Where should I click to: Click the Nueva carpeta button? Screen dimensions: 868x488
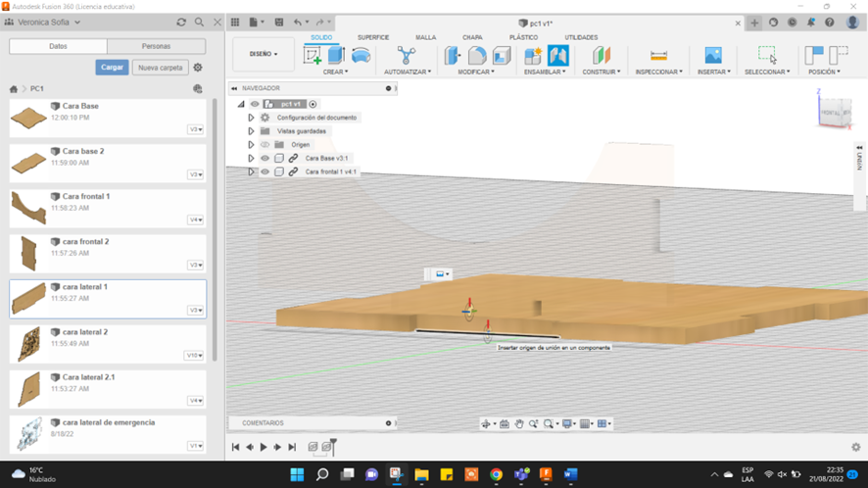[x=161, y=68]
